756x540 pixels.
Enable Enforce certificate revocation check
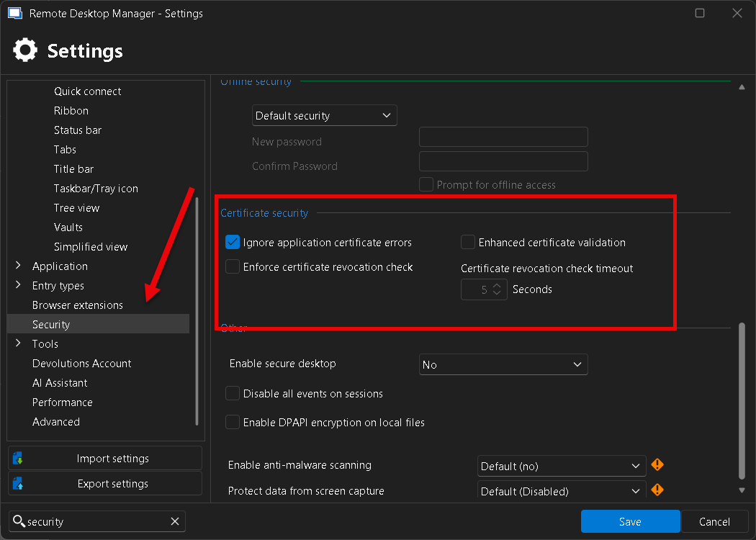(233, 266)
